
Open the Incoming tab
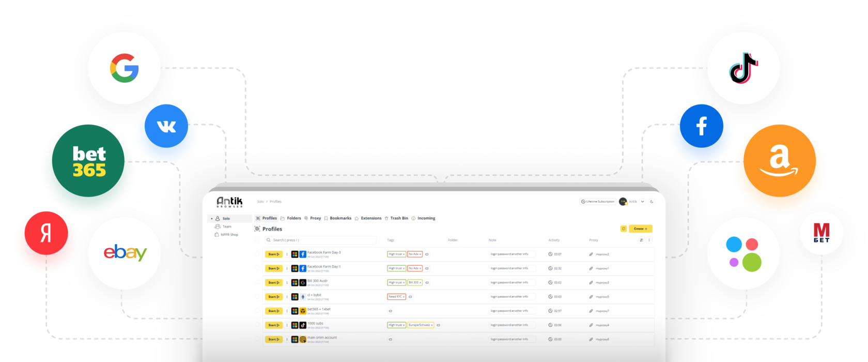click(423, 218)
